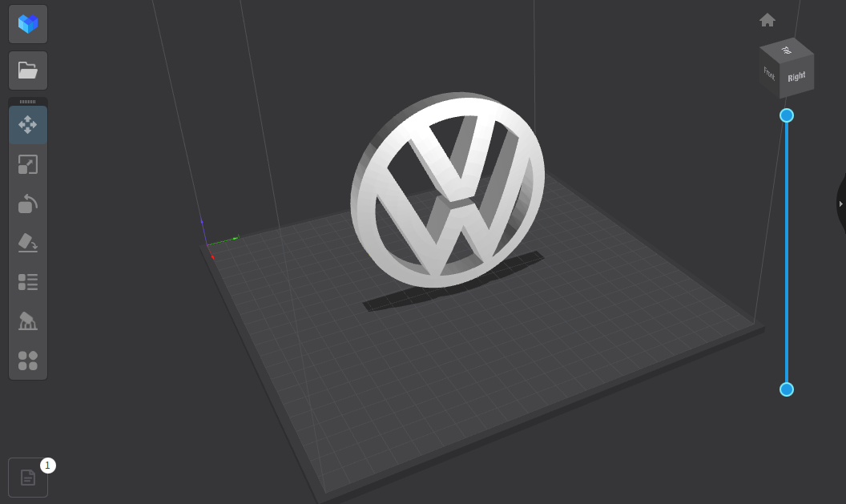Click the upper handle of layer slider
846x504 pixels.
(x=787, y=115)
